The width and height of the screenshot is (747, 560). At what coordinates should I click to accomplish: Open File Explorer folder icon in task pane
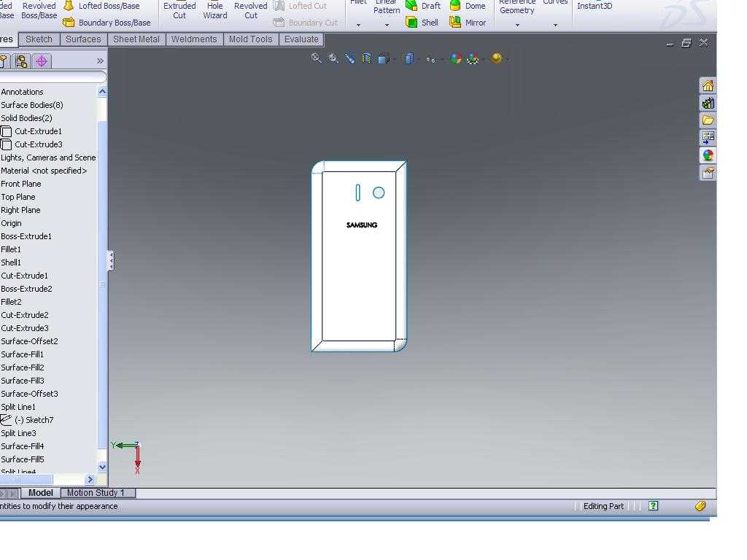tap(708, 120)
